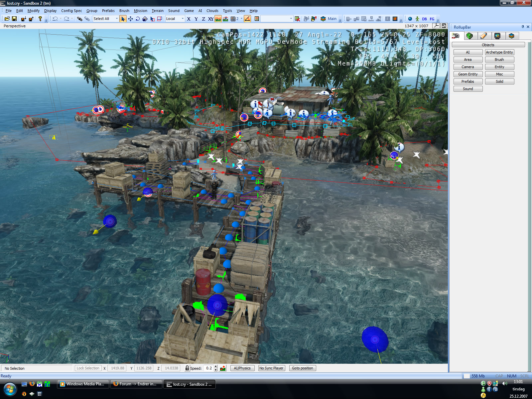
Task: Save the level with floppy disk icon
Action: (14, 19)
